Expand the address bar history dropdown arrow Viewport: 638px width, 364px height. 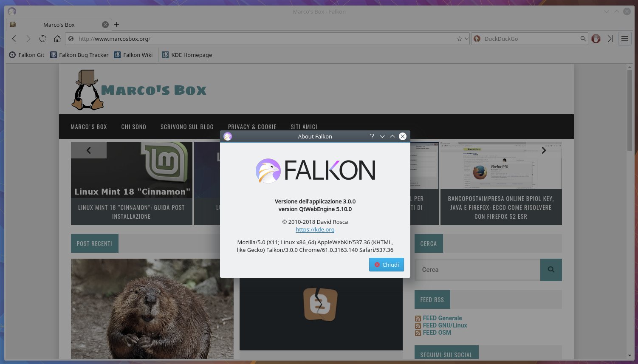(466, 39)
